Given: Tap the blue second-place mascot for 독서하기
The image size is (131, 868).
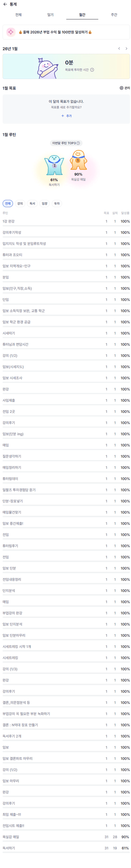Looking at the screenshot, I should (x=54, y=165).
